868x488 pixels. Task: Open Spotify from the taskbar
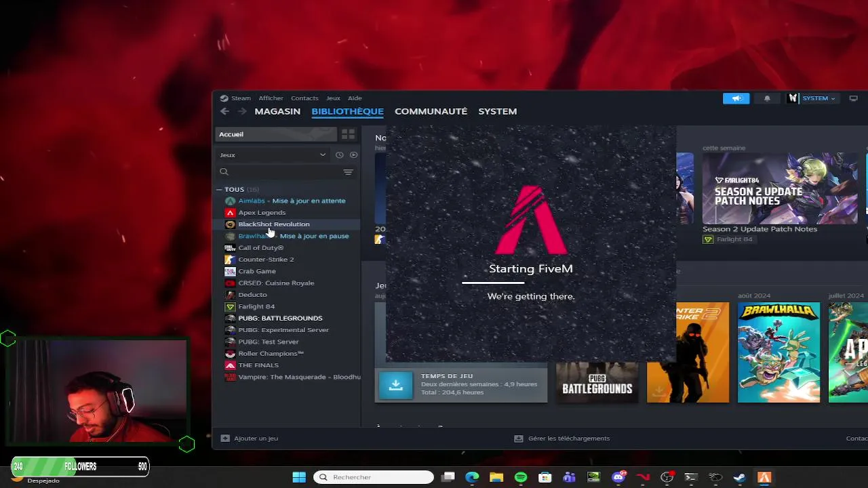point(521,477)
